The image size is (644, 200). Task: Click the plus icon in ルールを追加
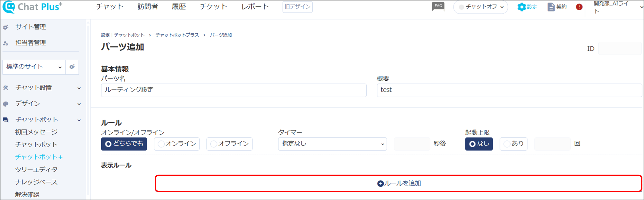[380, 183]
